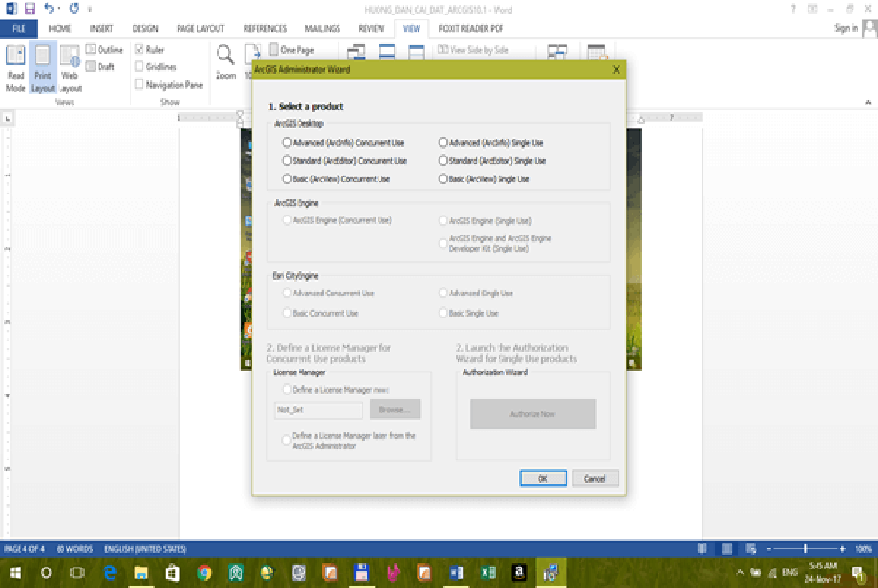Viewport: 878px width, 588px height.
Task: Open File Explorer from the taskbar
Action: click(140, 571)
